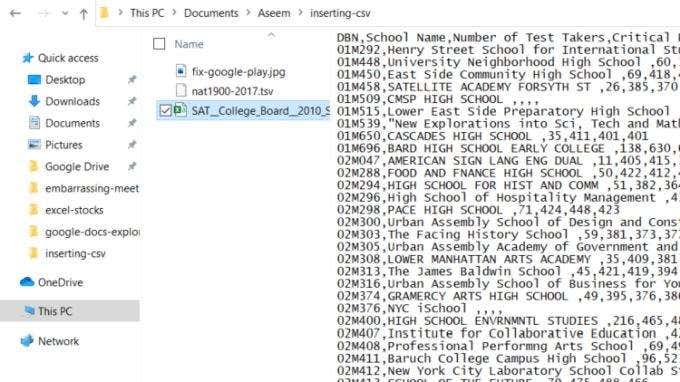The image size is (680, 382).
Task: Click preview row 02M298 PACE HIGH SCHOOL
Action: (478, 210)
